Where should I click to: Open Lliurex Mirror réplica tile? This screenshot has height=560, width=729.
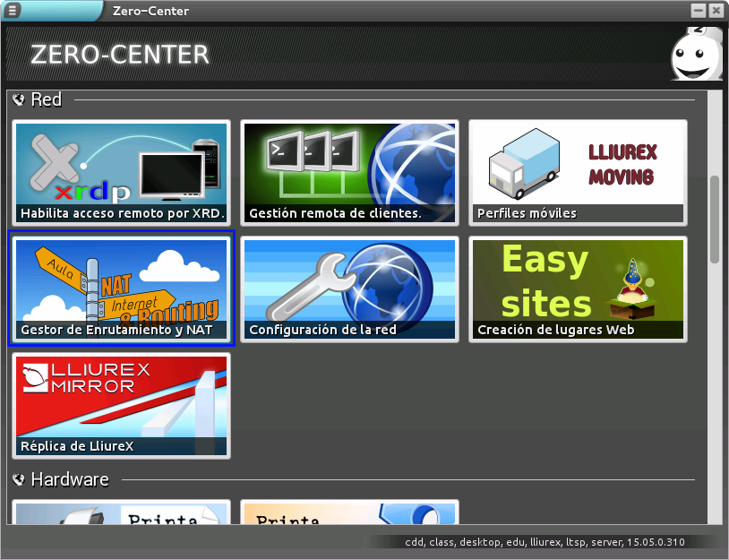(121, 405)
